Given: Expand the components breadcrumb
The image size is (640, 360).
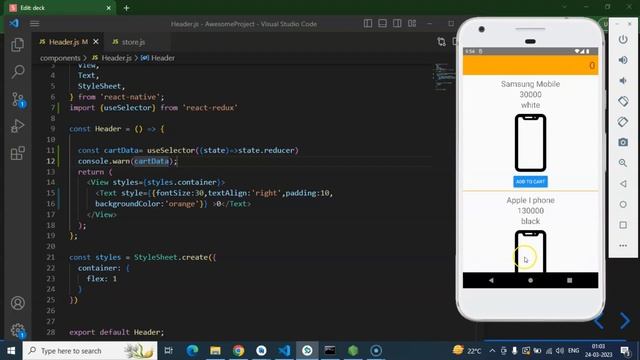Looking at the screenshot, I should 60,58.
